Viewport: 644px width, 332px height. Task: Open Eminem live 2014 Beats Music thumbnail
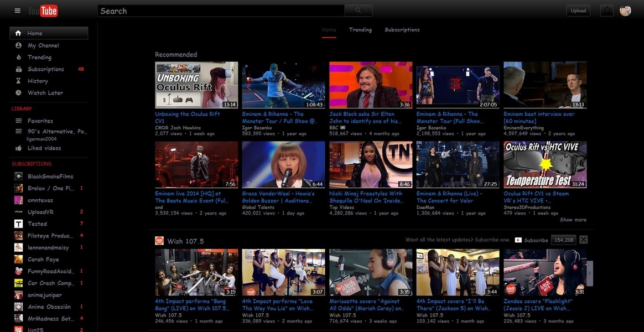coord(196,165)
